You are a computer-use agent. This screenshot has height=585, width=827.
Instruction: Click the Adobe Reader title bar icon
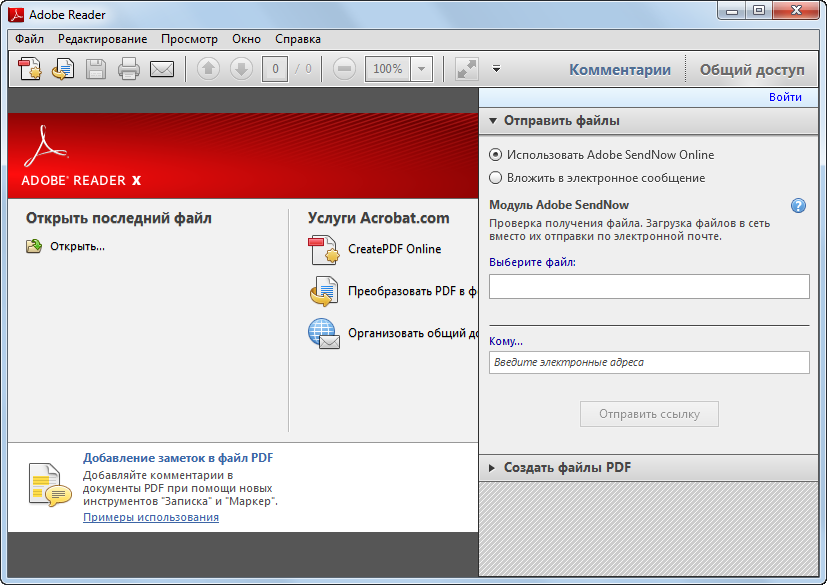(16, 15)
